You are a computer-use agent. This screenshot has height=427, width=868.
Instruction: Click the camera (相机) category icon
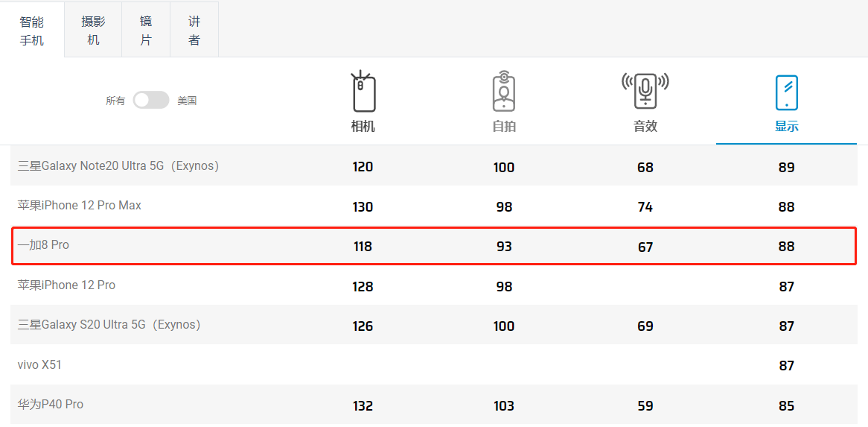363,92
